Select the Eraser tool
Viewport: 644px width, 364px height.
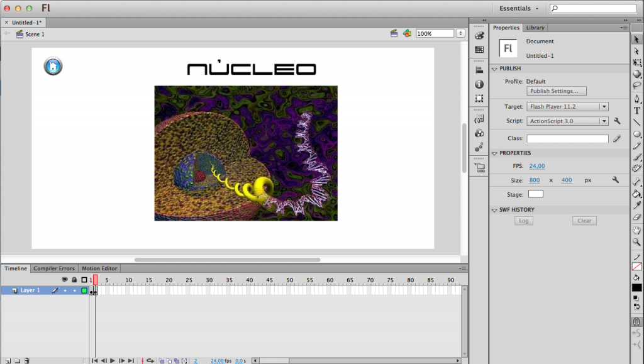coord(636,217)
